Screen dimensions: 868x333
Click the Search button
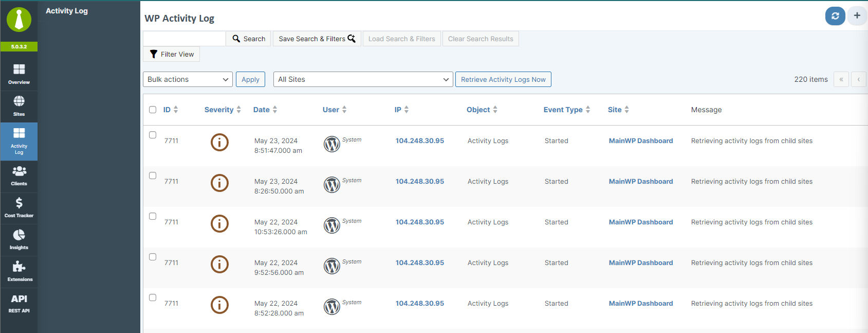click(249, 39)
